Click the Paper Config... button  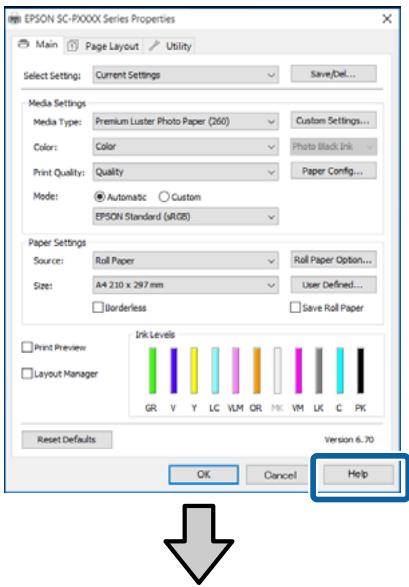(x=333, y=171)
